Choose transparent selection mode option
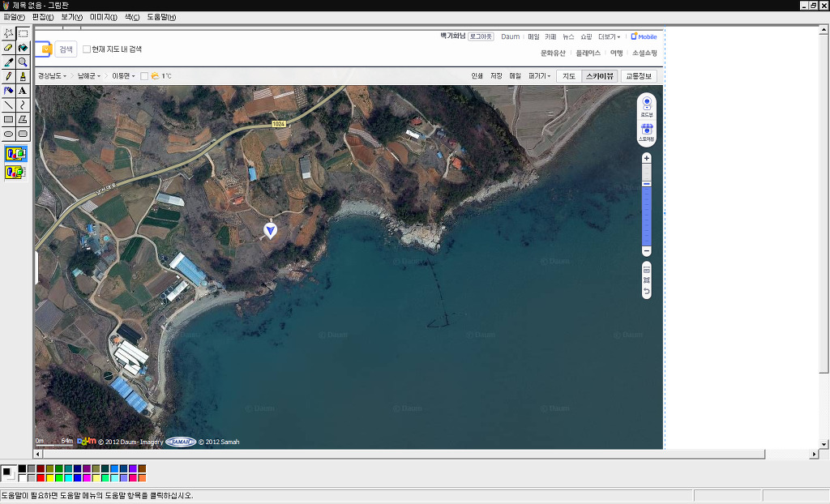Image resolution: width=830 pixels, height=504 pixels. point(16,172)
